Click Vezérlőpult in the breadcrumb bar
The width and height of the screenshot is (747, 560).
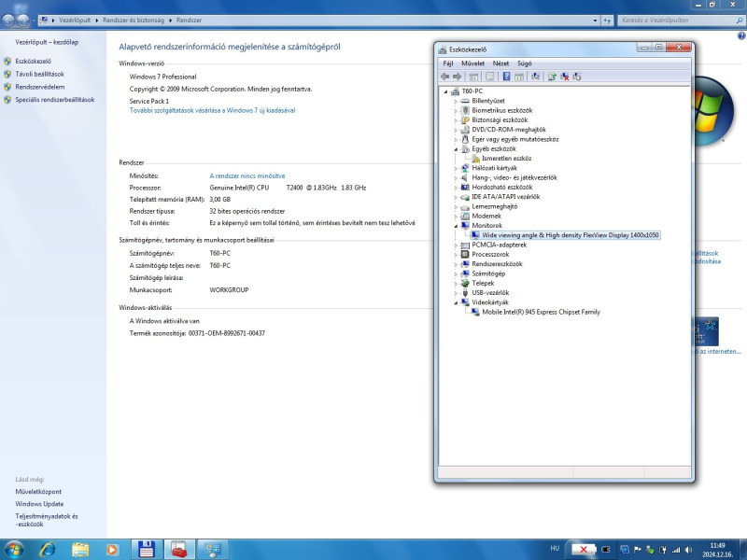[75, 21]
